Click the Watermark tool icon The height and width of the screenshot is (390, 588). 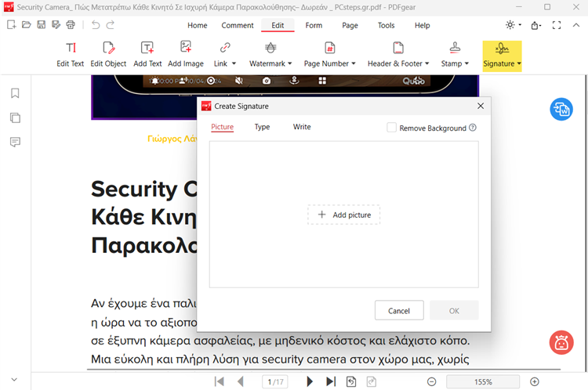pos(270,48)
